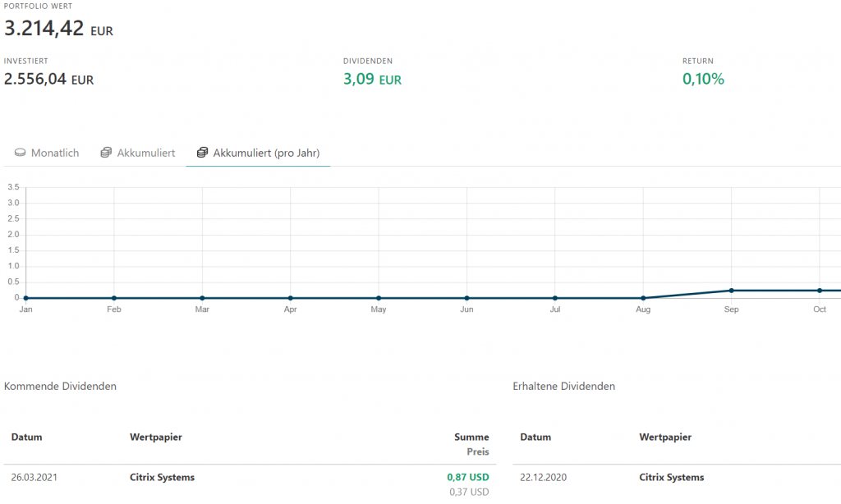Image resolution: width=841 pixels, height=504 pixels.
Task: Click the Mar data point on the chart line
Action: click(202, 298)
